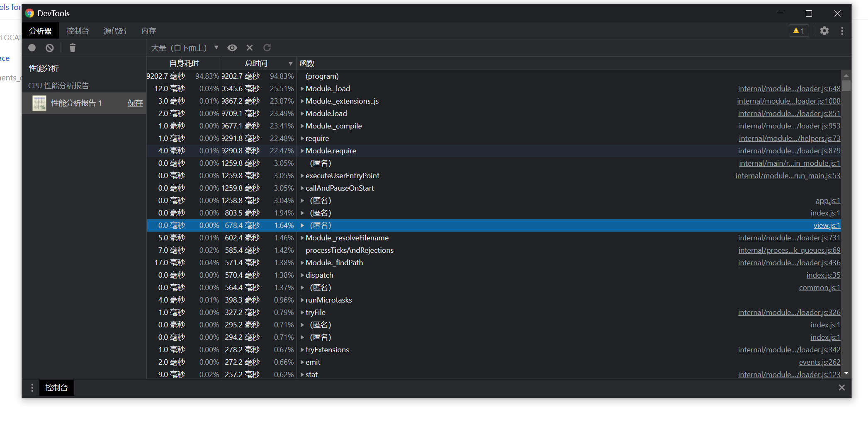Screen dimensions: 868x431
Task: Click the record profile circle icon
Action: click(x=32, y=48)
